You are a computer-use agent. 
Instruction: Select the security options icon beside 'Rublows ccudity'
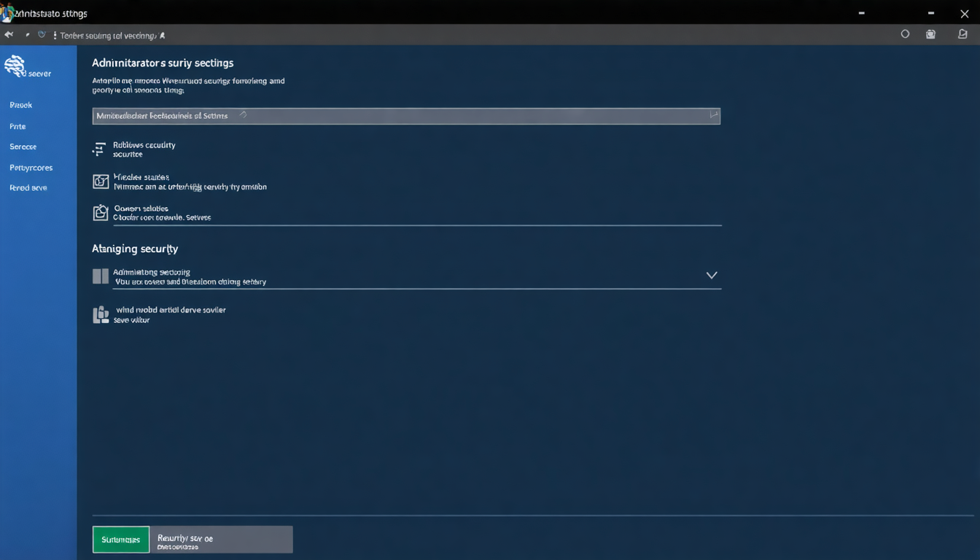(100, 149)
